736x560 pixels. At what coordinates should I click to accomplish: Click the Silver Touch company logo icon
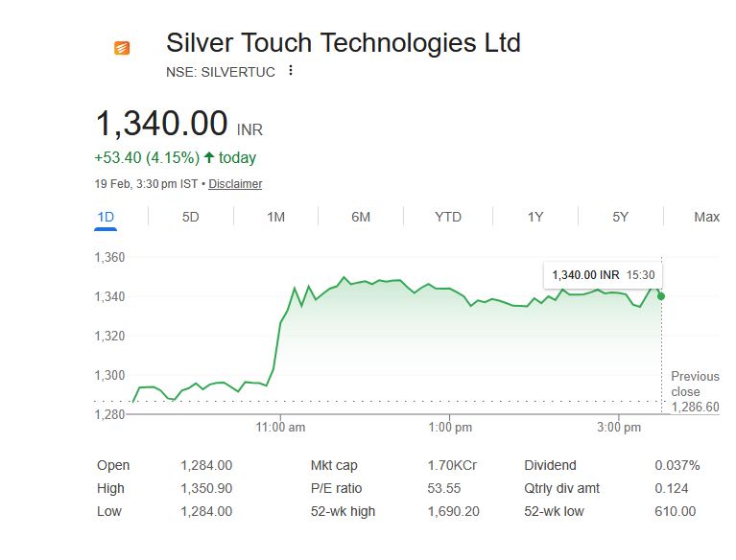[122, 48]
